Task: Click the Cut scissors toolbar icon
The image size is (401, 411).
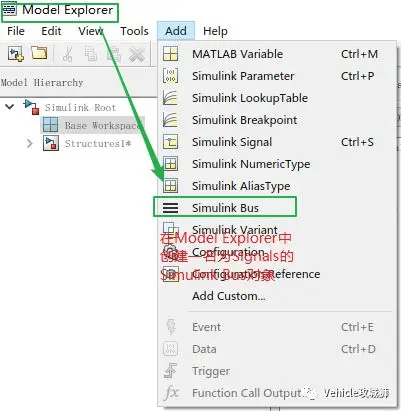Action: [67, 54]
